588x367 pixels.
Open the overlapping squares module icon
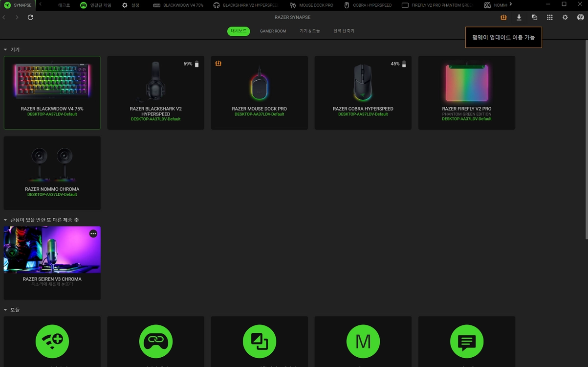click(260, 341)
